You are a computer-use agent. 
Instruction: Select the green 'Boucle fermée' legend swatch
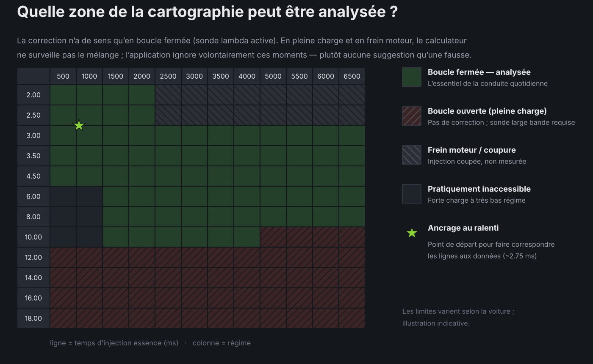click(x=412, y=77)
